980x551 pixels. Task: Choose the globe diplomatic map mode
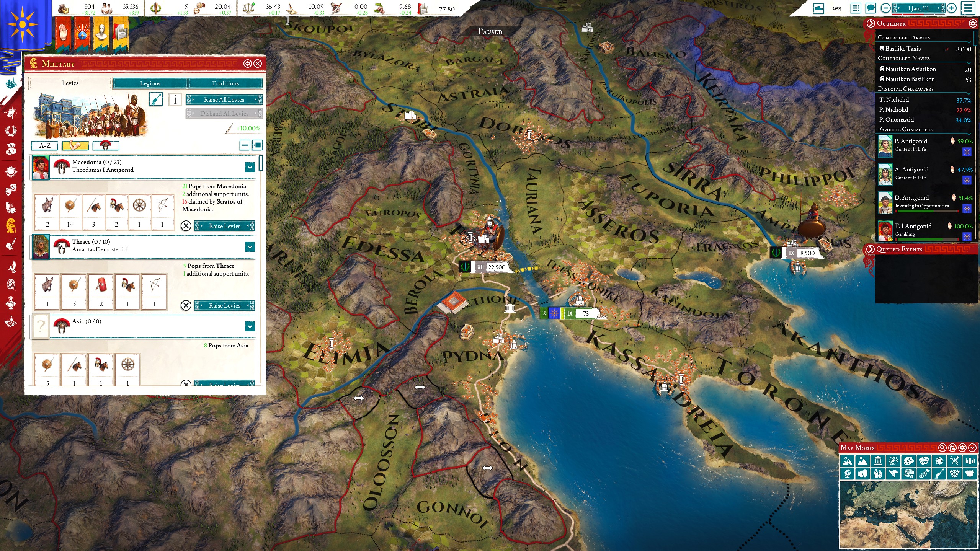point(847,474)
